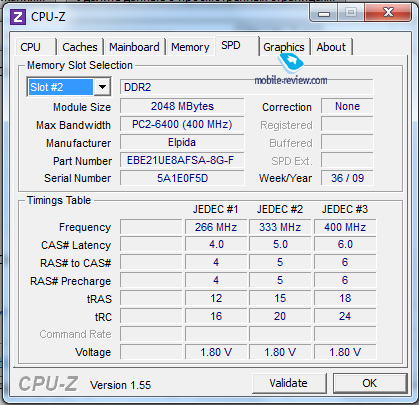Click the Slot #2 combo box field

(x=69, y=87)
